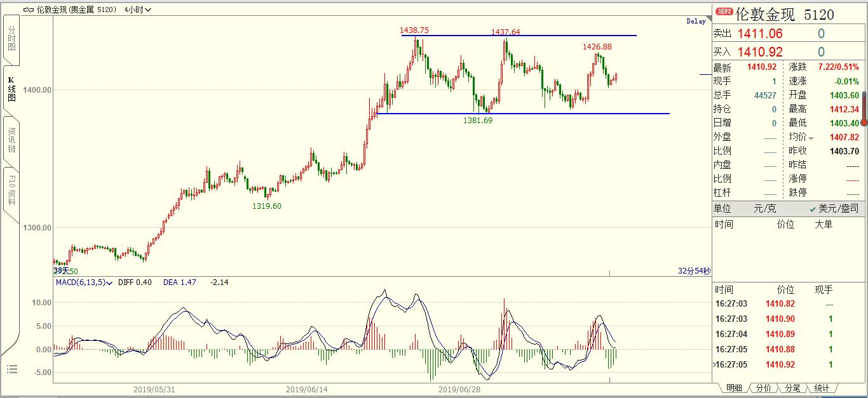Click the 卖出 sell price 1411.06
Image resolution: width=868 pixels, height=398 pixels.
pyautogui.click(x=760, y=34)
